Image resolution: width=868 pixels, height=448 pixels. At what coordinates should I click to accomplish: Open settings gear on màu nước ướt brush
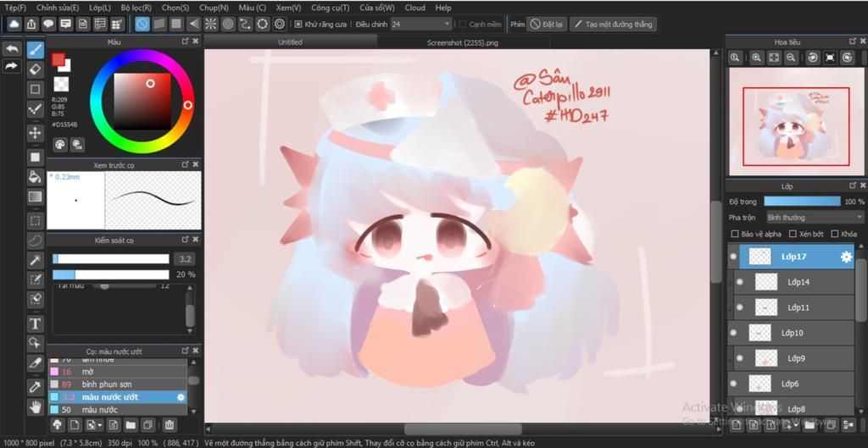click(x=181, y=397)
